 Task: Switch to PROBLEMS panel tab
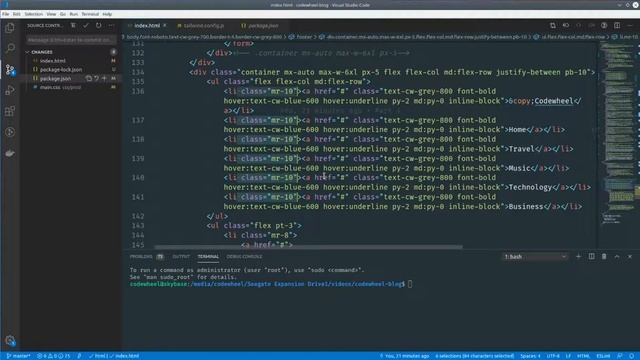(141, 256)
